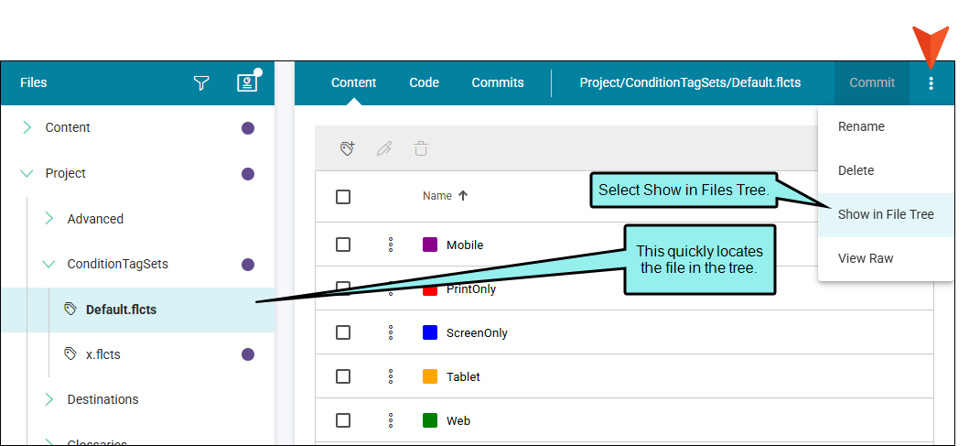Viewport: 980px width, 446px height.
Task: Collapse the Project folder
Action: tap(27, 173)
